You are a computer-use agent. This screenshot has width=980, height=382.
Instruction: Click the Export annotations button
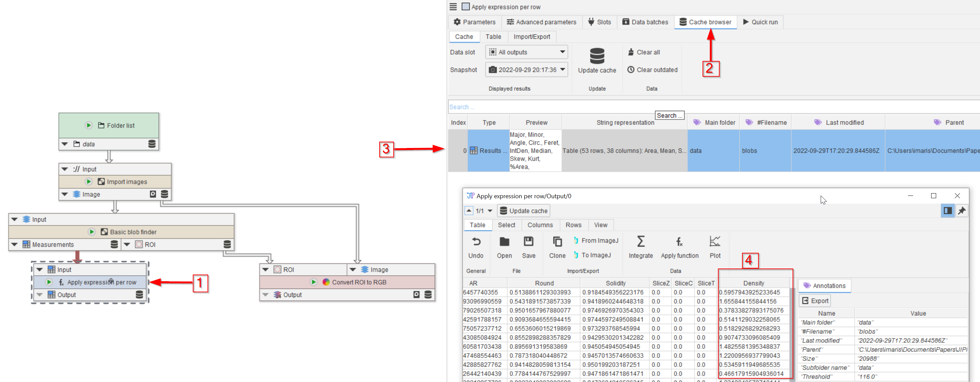815,301
